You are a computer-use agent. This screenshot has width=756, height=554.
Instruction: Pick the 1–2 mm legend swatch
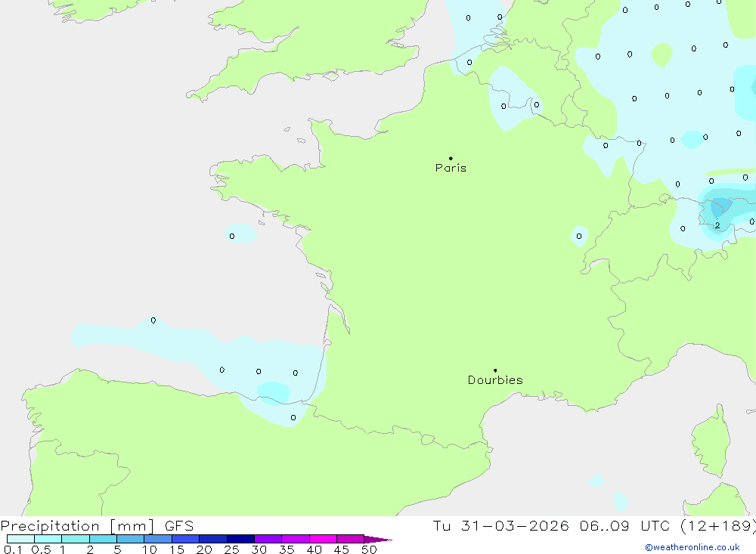point(76,539)
